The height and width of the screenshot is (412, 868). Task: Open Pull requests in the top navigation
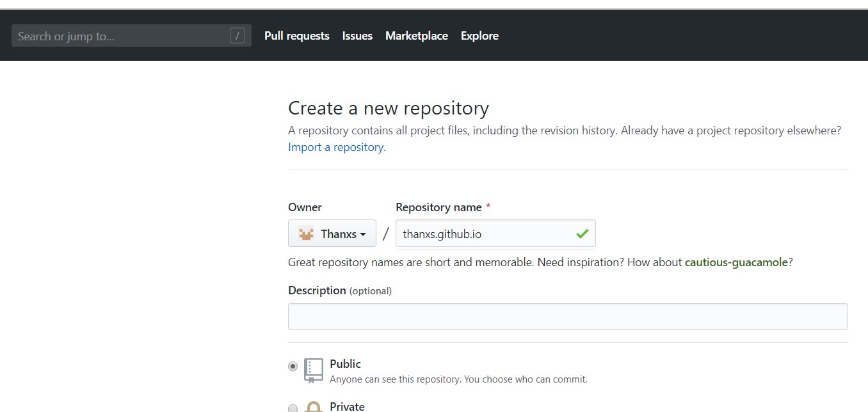296,36
